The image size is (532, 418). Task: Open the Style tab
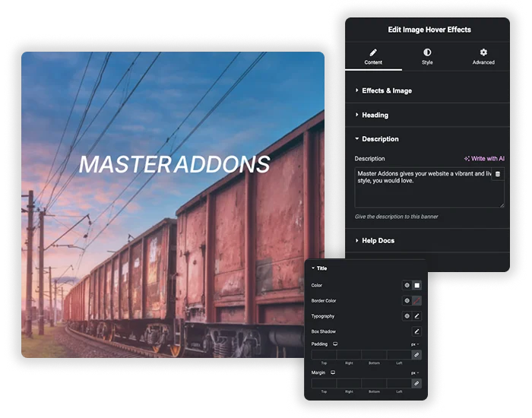click(427, 57)
